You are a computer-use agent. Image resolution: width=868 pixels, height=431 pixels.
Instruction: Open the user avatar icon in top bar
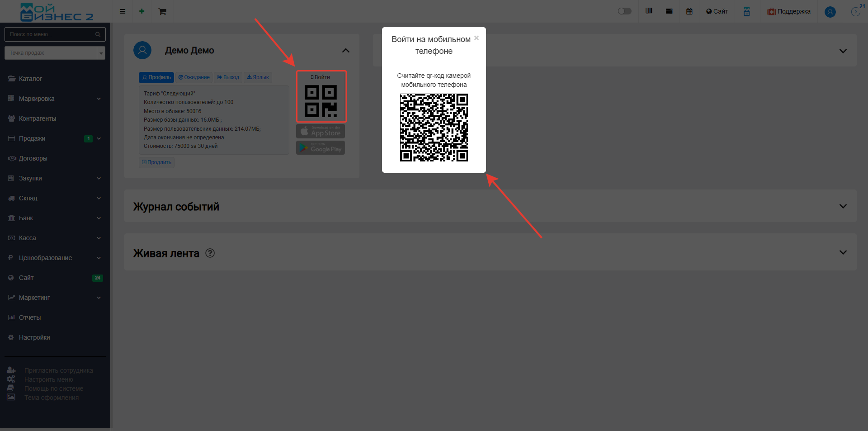tap(830, 12)
